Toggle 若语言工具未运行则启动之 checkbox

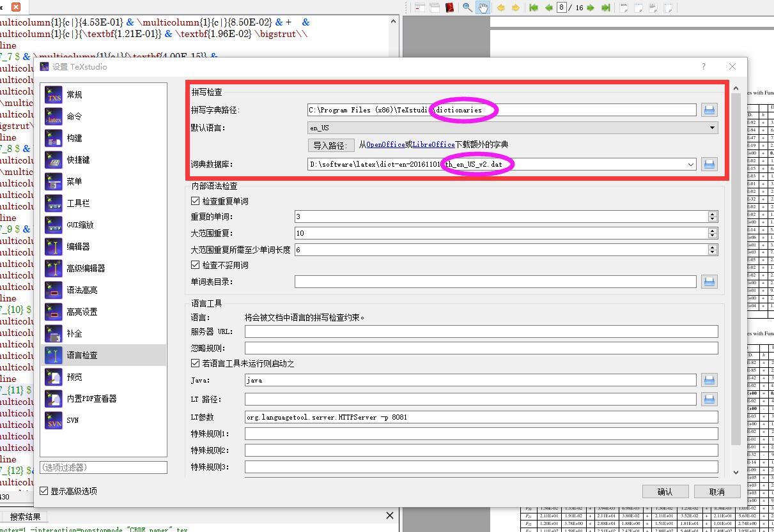(x=196, y=363)
